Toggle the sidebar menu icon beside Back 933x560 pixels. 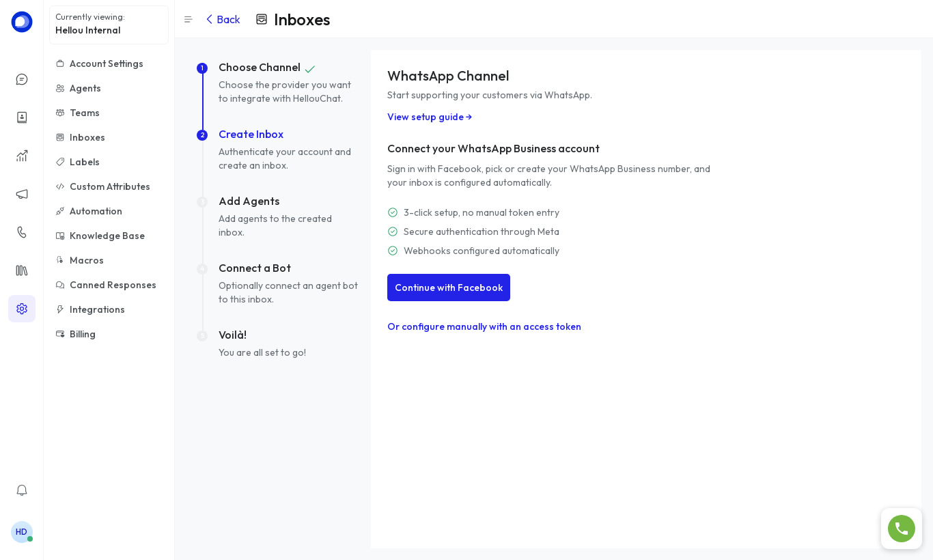(x=189, y=20)
